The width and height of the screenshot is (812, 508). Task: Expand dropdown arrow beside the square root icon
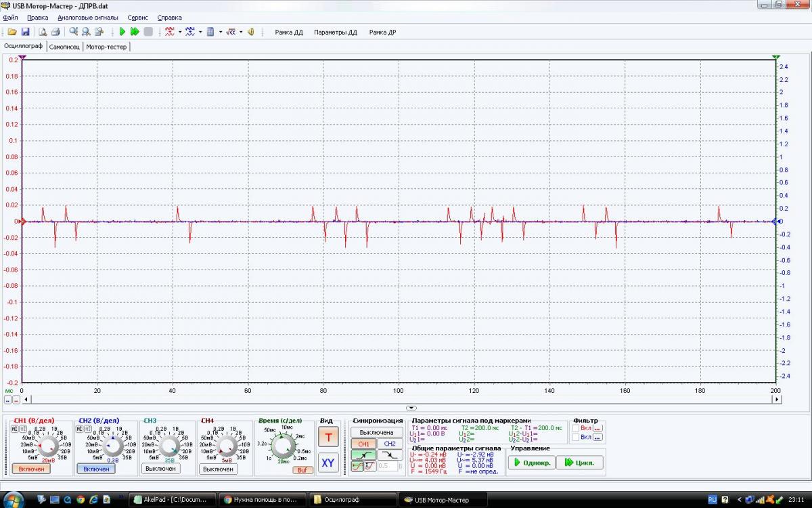point(240,32)
